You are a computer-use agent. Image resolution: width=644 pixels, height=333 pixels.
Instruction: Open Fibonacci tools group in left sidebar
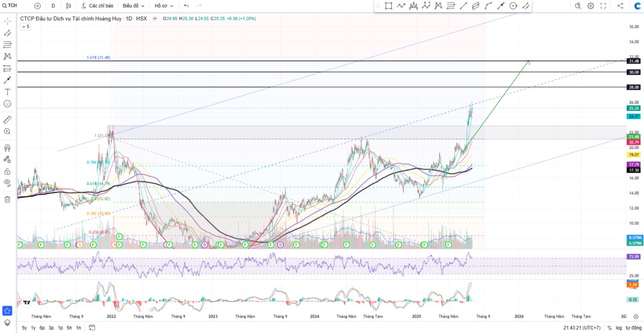[x=8, y=45]
